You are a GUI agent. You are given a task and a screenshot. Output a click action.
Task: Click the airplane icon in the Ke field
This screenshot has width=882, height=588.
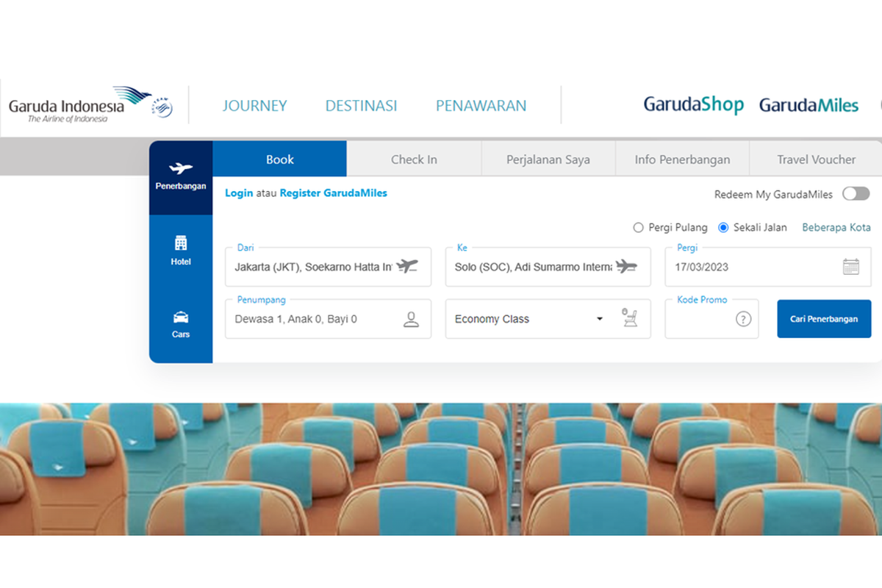click(x=628, y=267)
